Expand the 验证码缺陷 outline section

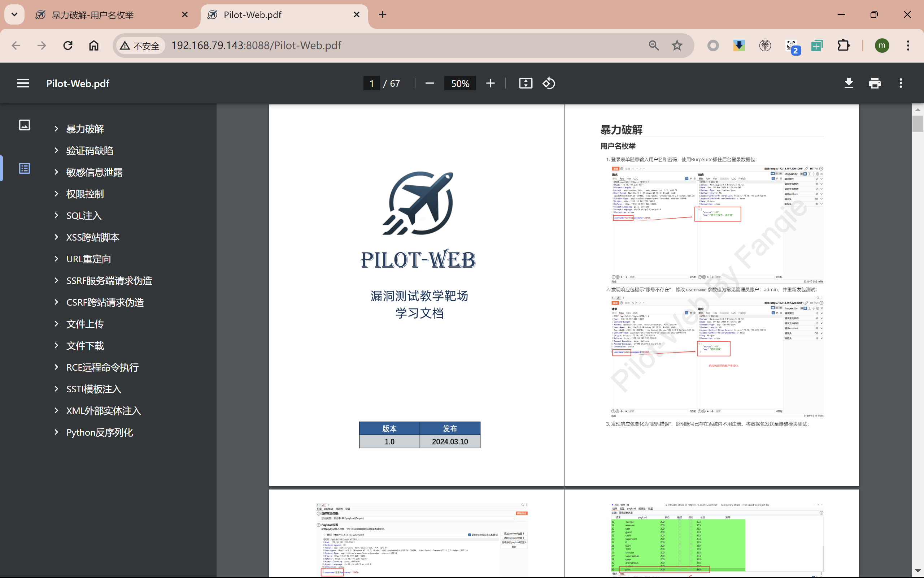[56, 150]
